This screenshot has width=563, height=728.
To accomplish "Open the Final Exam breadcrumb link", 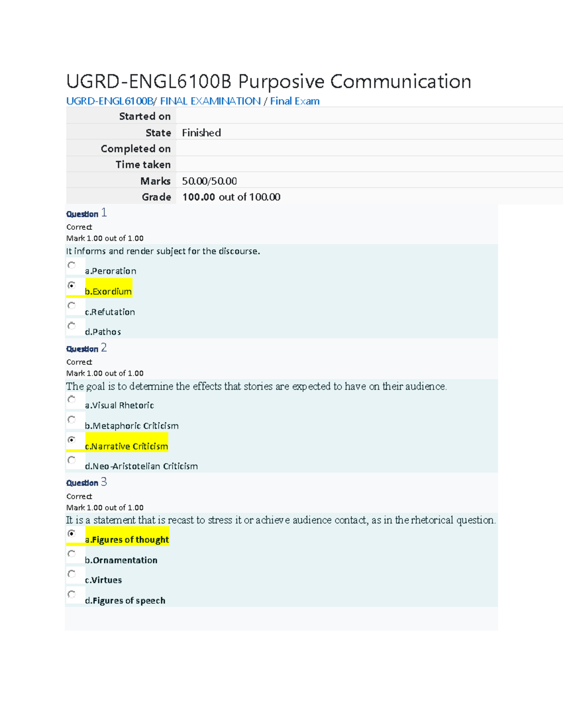I will pyautogui.click(x=295, y=101).
